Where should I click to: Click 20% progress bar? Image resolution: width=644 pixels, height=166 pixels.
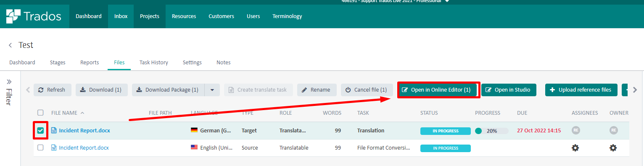point(492,131)
